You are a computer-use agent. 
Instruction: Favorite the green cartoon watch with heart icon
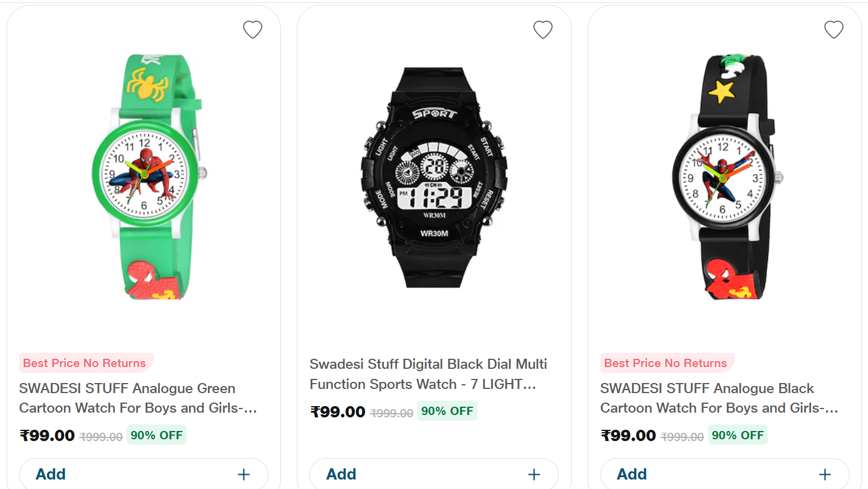[x=252, y=30]
